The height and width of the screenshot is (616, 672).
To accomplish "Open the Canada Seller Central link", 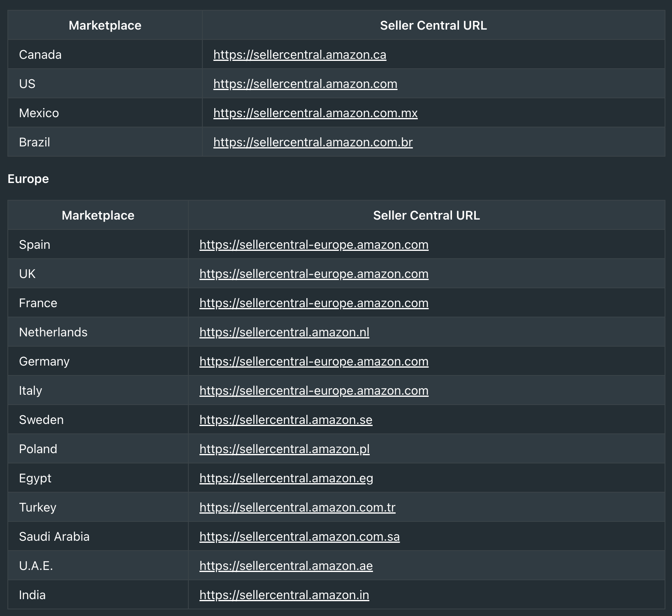I will tap(300, 55).
